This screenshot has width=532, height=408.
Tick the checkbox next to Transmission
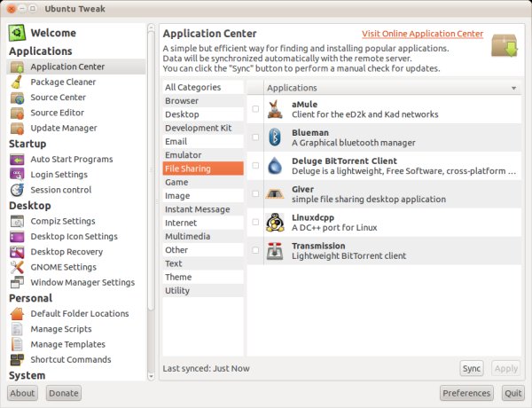click(x=255, y=251)
